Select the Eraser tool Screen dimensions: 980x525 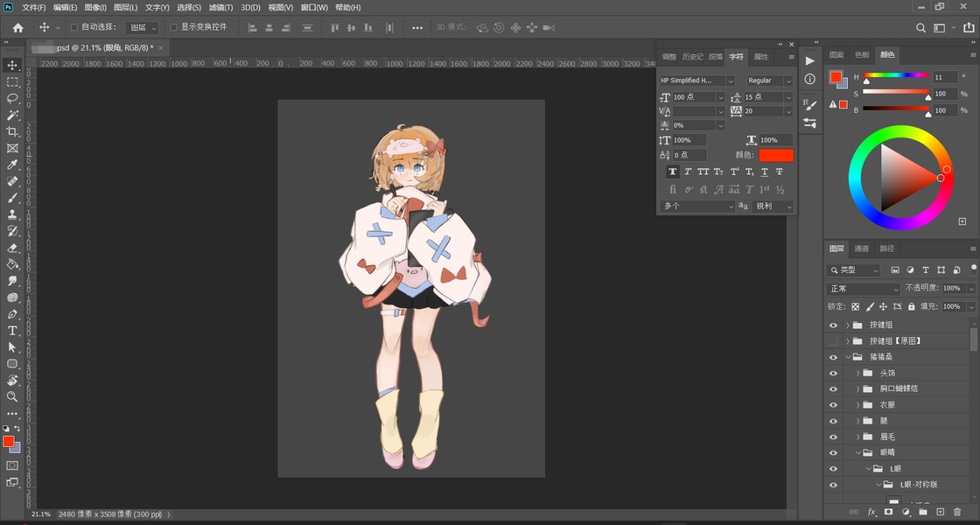12,248
